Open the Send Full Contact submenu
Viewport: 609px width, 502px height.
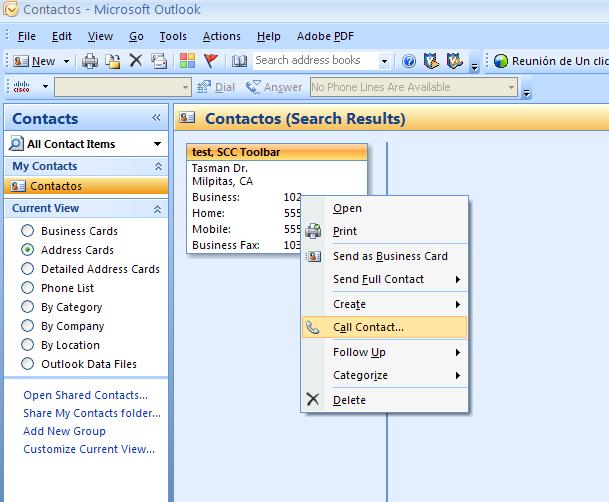385,279
